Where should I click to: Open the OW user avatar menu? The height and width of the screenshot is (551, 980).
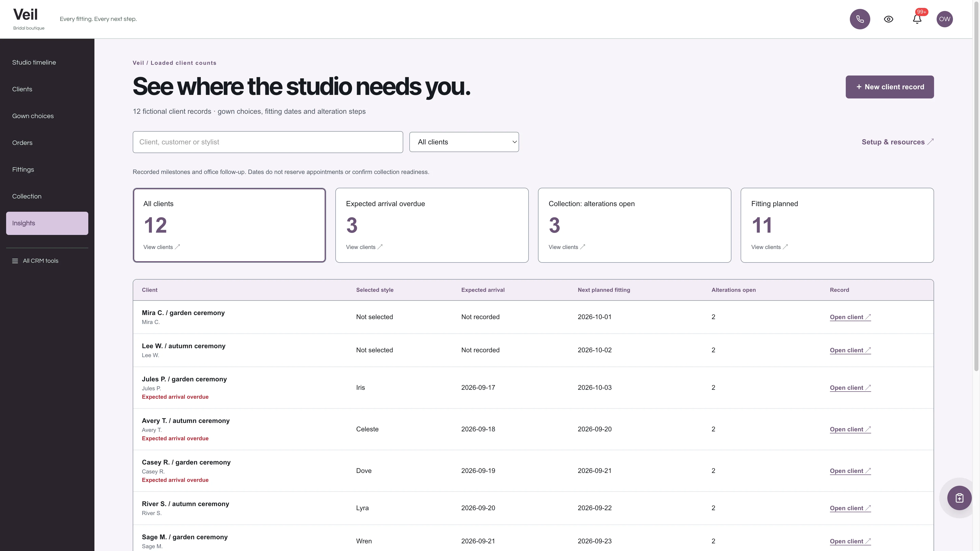pos(945,19)
